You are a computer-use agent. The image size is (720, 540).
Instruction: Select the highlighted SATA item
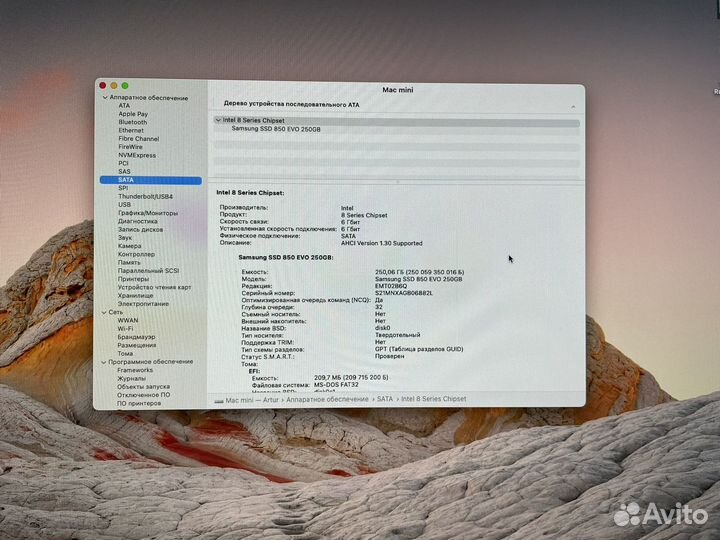151,180
